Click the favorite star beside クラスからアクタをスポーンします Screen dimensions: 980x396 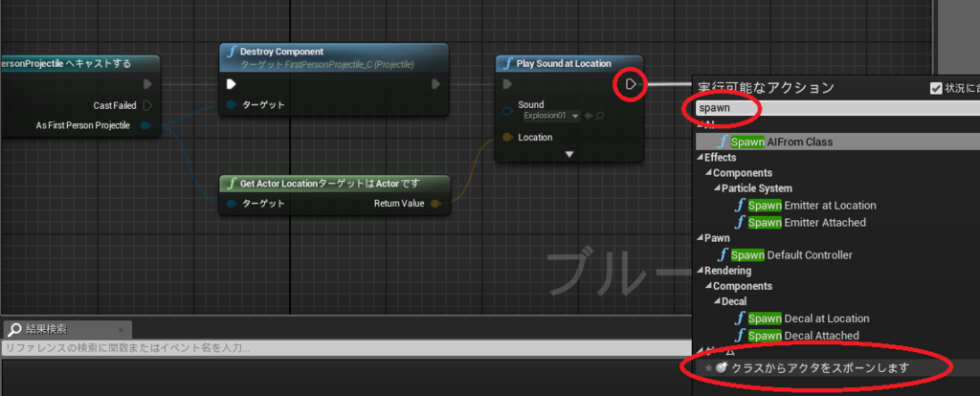(x=708, y=368)
